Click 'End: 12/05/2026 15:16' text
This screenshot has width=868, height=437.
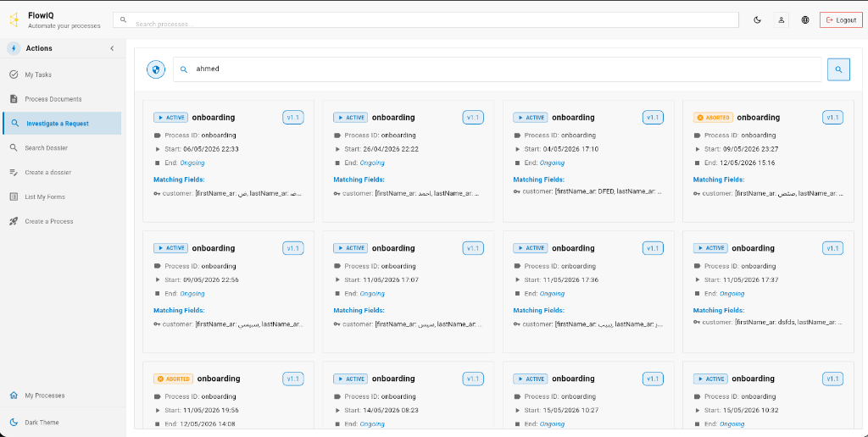click(x=739, y=163)
